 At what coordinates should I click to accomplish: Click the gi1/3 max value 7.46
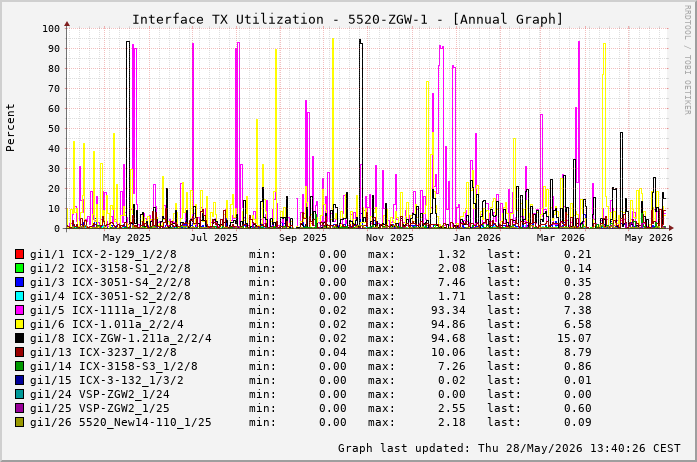tap(452, 282)
